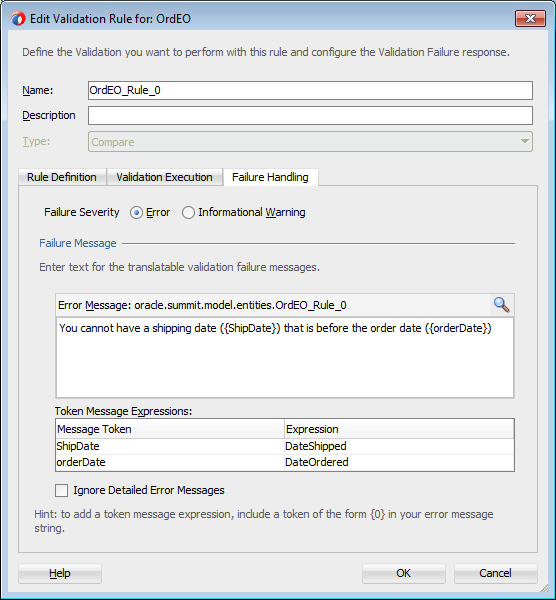556x600 pixels.
Task: Click the Help button
Action: point(60,573)
